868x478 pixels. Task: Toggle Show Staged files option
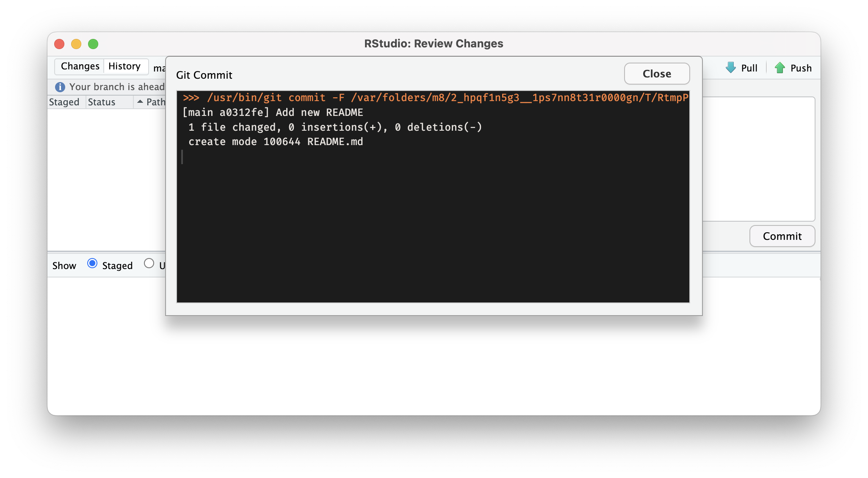point(92,264)
